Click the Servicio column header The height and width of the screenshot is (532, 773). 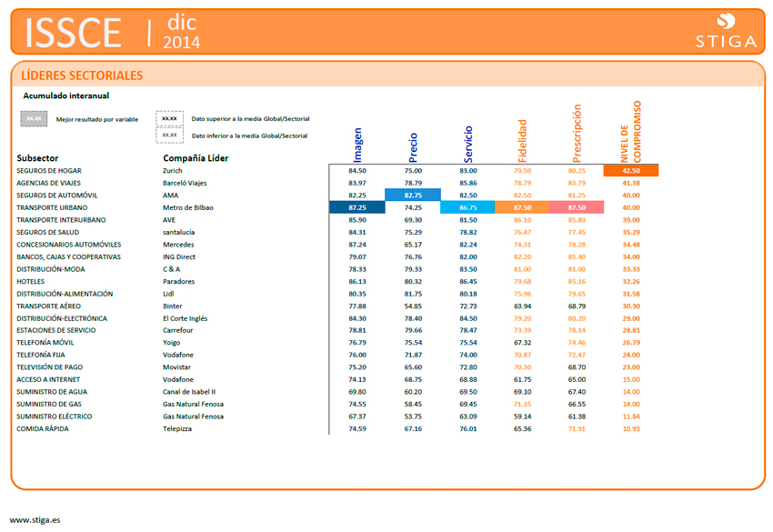[x=468, y=144]
